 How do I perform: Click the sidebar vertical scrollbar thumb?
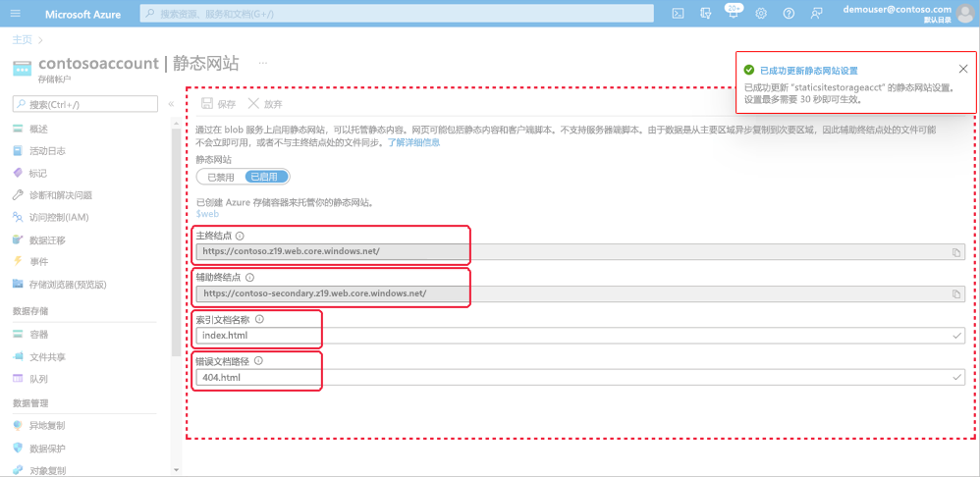(176, 243)
